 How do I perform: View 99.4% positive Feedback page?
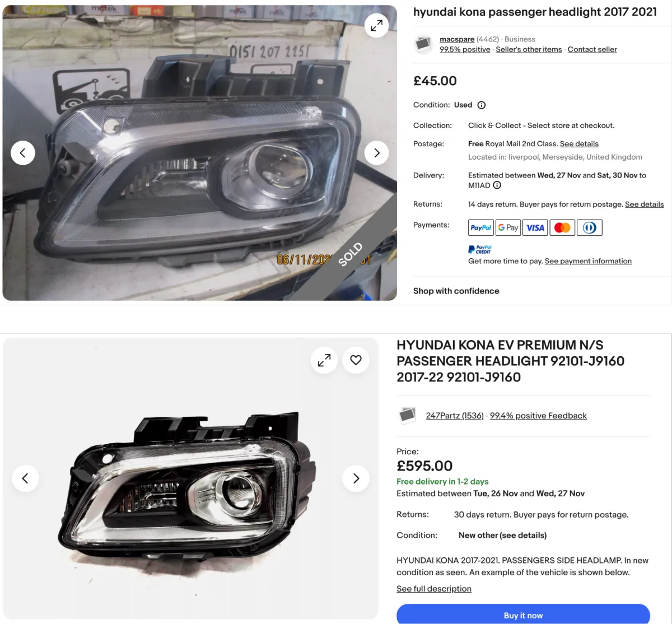click(538, 416)
